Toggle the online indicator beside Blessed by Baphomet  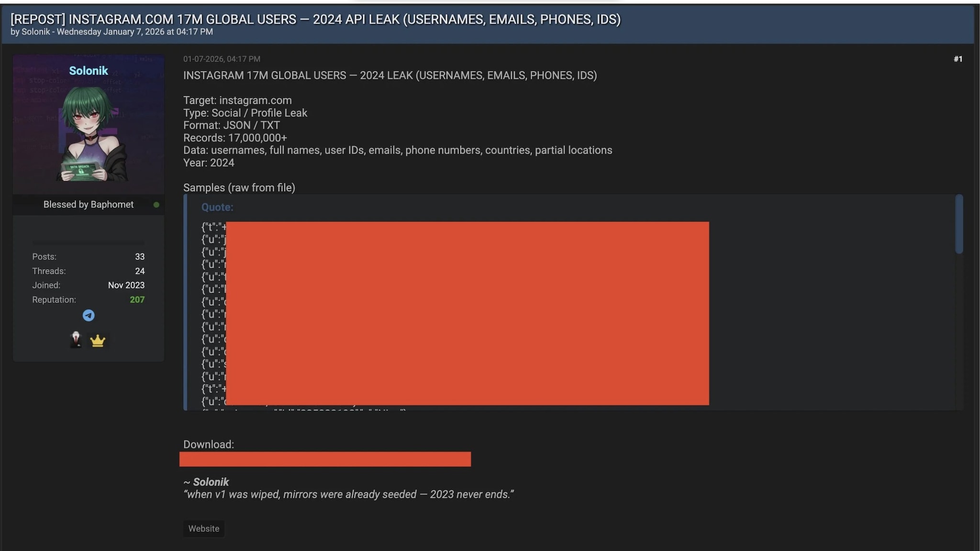(156, 204)
